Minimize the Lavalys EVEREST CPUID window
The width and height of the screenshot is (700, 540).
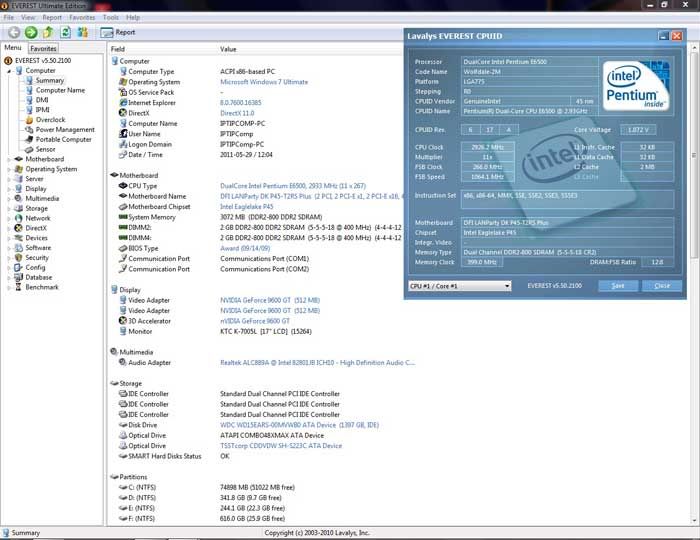tap(663, 36)
